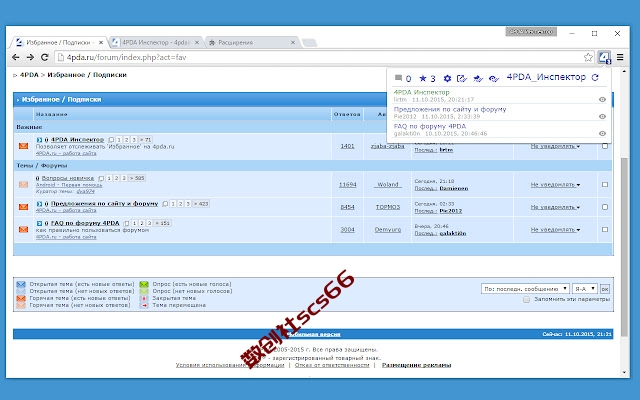Screen dimensions: 640x400
Task: Tick the checkbox in Вопросы новичка row
Action: tap(605, 184)
